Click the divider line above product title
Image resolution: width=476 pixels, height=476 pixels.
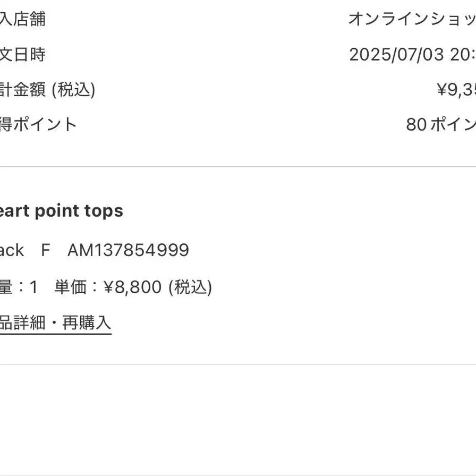pyautogui.click(x=238, y=167)
